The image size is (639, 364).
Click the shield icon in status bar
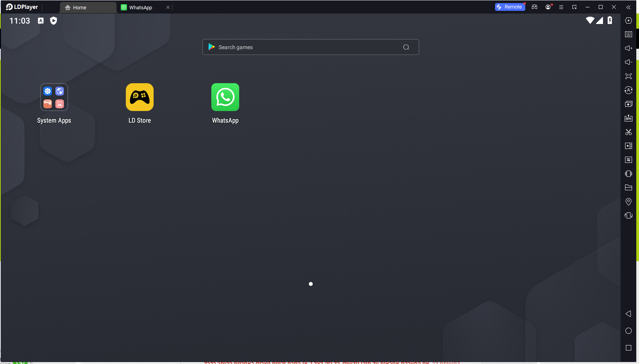click(x=53, y=21)
